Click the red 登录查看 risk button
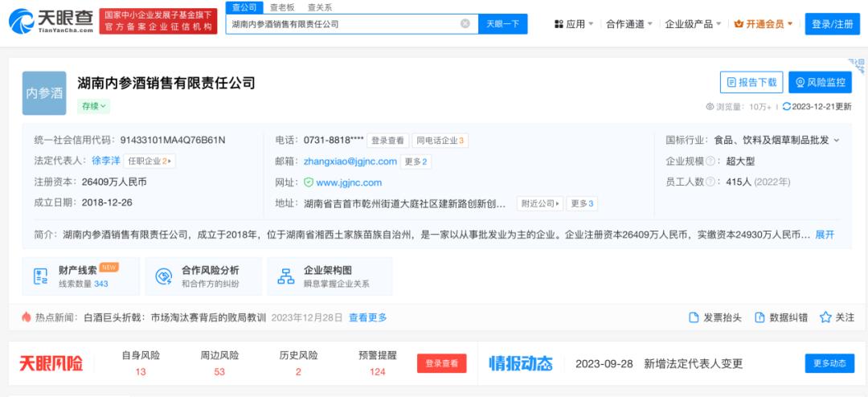Viewport: 868px width, 397px height. tap(442, 363)
